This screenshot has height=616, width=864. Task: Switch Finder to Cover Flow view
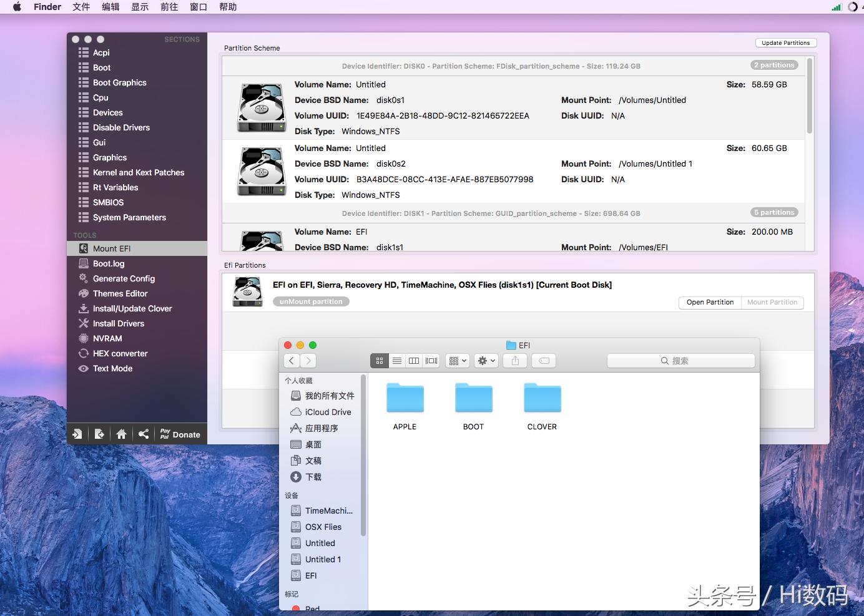tap(431, 361)
